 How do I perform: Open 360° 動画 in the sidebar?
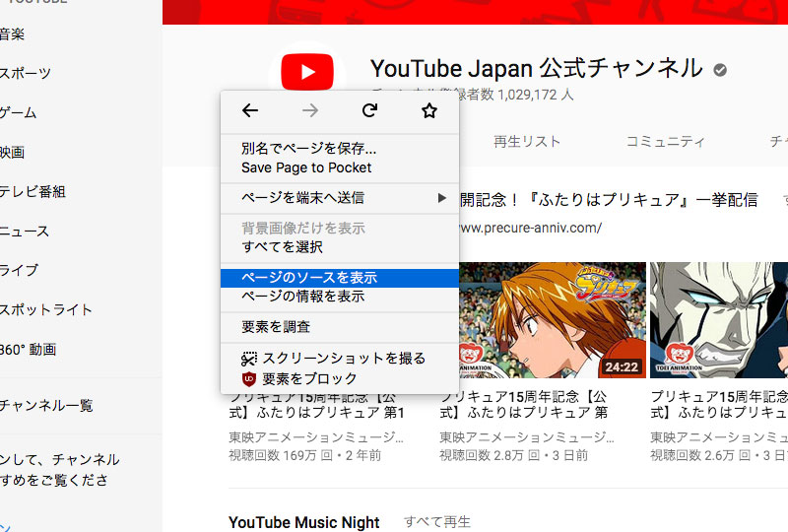[x=28, y=350]
